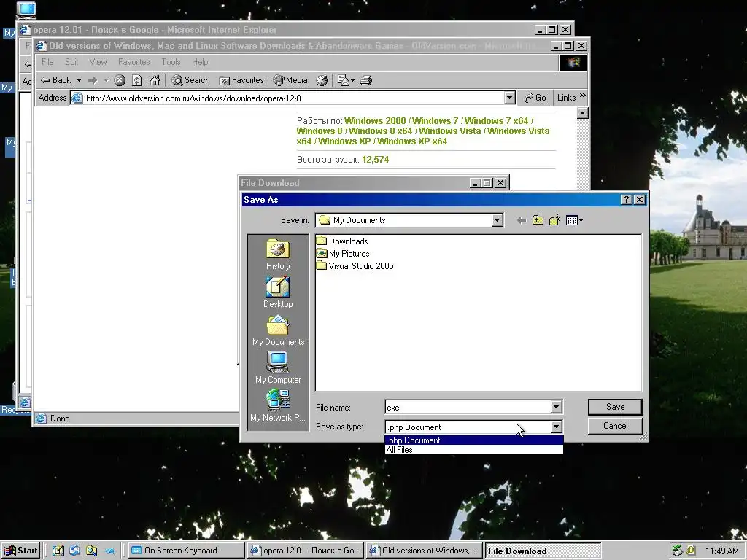Select My Network Places in places bar
Viewport: 747px width, 560px height.
(278, 405)
